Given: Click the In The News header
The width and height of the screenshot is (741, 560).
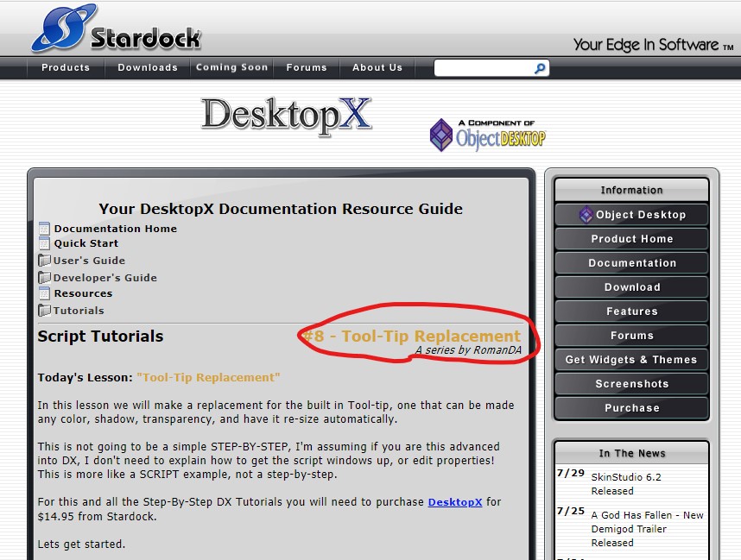Looking at the screenshot, I should point(632,453).
